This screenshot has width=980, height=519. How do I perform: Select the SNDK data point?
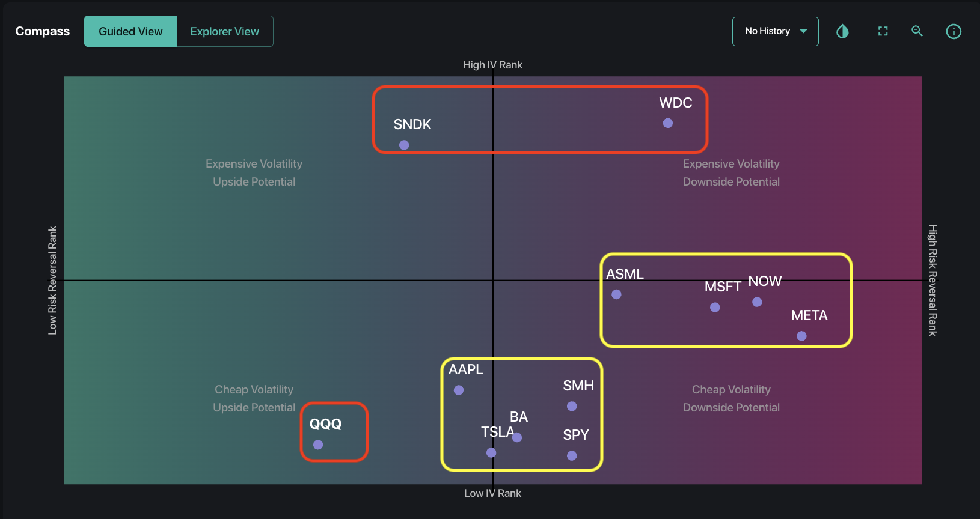coord(404,145)
